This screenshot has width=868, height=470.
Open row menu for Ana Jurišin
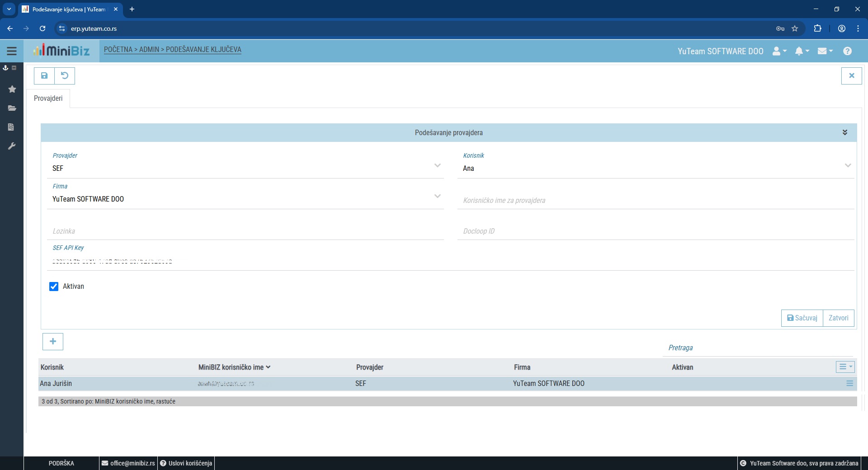pos(849,383)
